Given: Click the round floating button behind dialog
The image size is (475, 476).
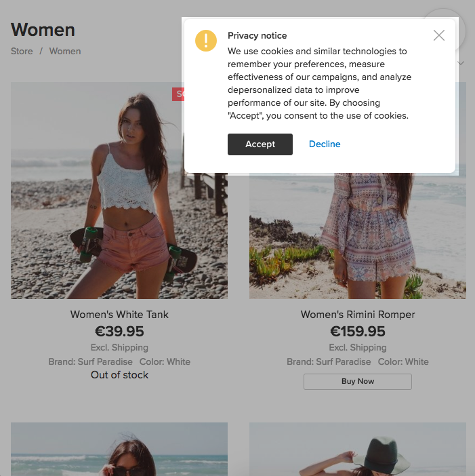Looking at the screenshot, I should (461, 31).
